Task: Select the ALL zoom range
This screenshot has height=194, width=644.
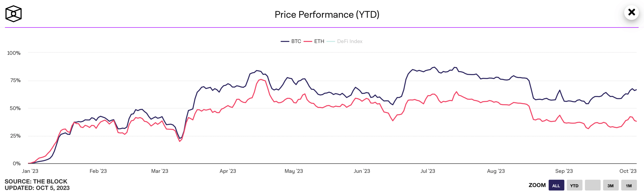Action: pos(556,186)
